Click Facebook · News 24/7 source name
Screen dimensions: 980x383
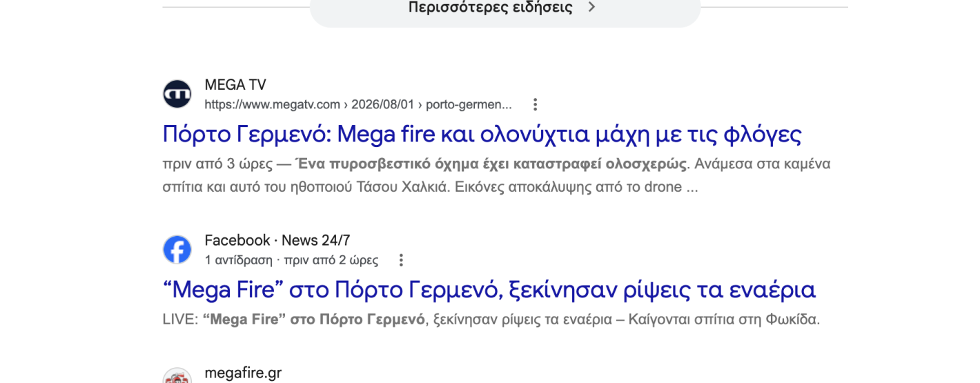[277, 240]
